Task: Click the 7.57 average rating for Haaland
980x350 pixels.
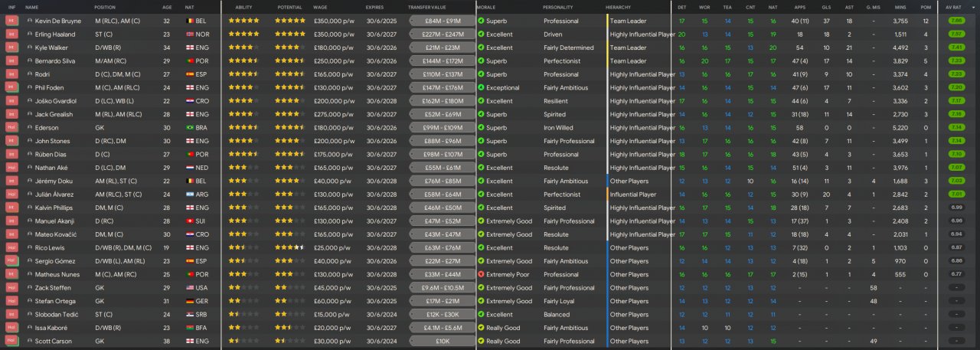Action: pos(956,34)
